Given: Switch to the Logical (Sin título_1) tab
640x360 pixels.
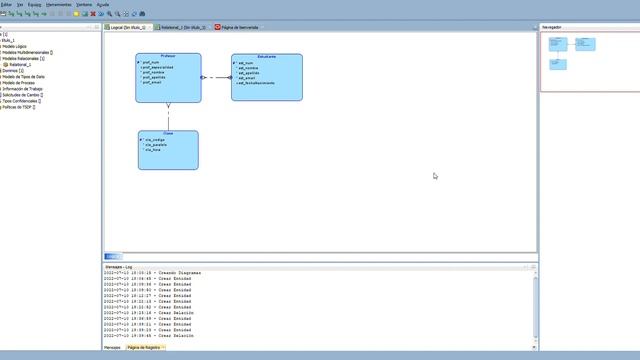Looking at the screenshot, I should point(128,27).
